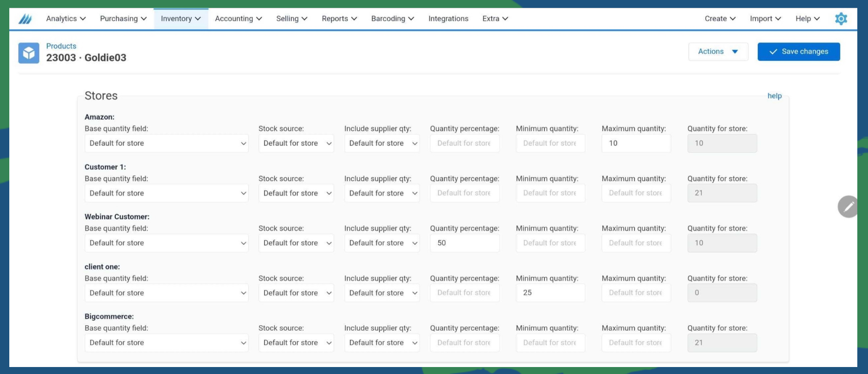Open the Analytics menu
The width and height of the screenshot is (868, 374).
[66, 19]
